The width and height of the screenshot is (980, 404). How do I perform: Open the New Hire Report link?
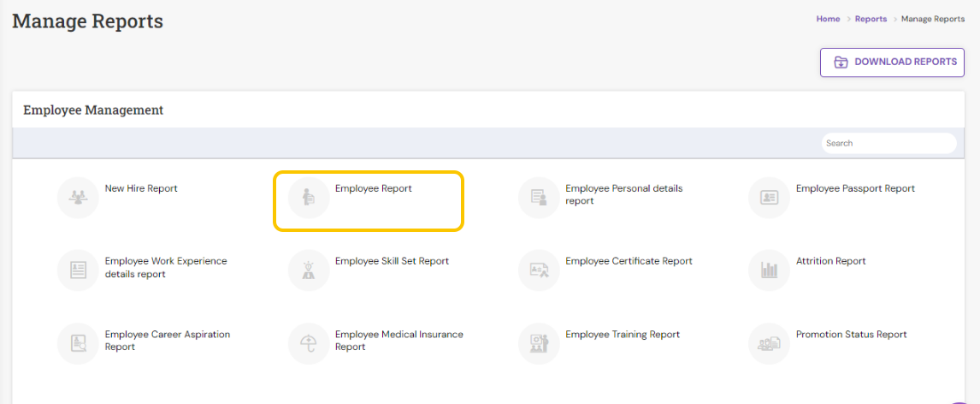coord(141,188)
